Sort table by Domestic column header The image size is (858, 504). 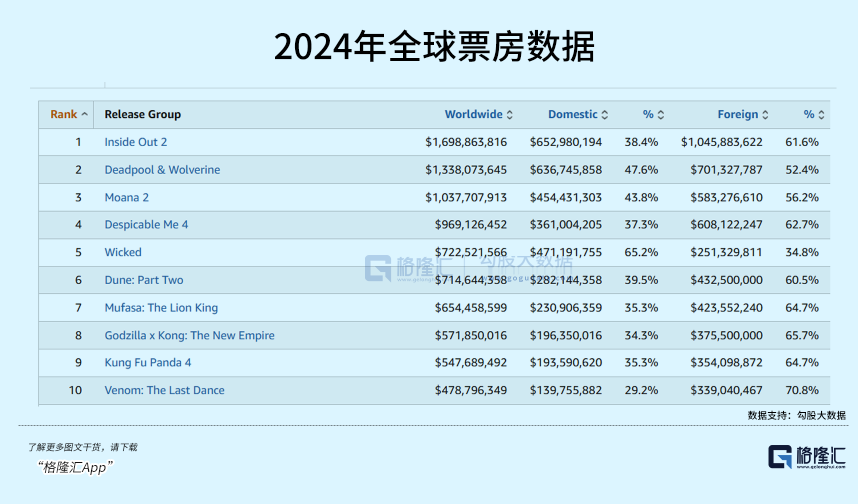[x=572, y=115]
